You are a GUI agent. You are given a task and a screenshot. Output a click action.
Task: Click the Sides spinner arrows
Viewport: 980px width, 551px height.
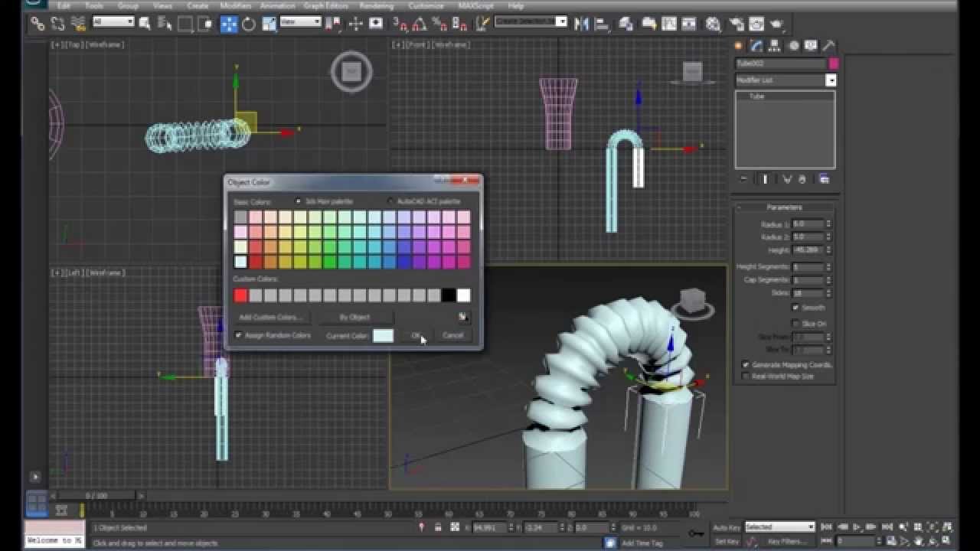(828, 293)
